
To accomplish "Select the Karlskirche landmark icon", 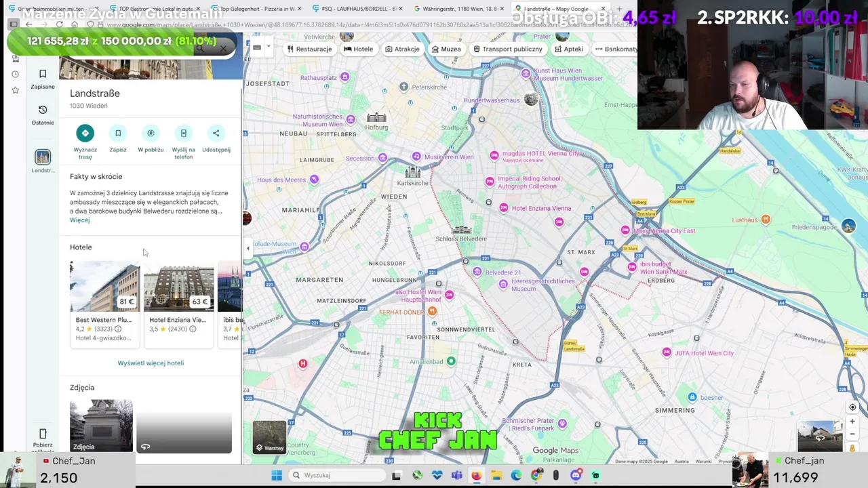I will tap(412, 172).
